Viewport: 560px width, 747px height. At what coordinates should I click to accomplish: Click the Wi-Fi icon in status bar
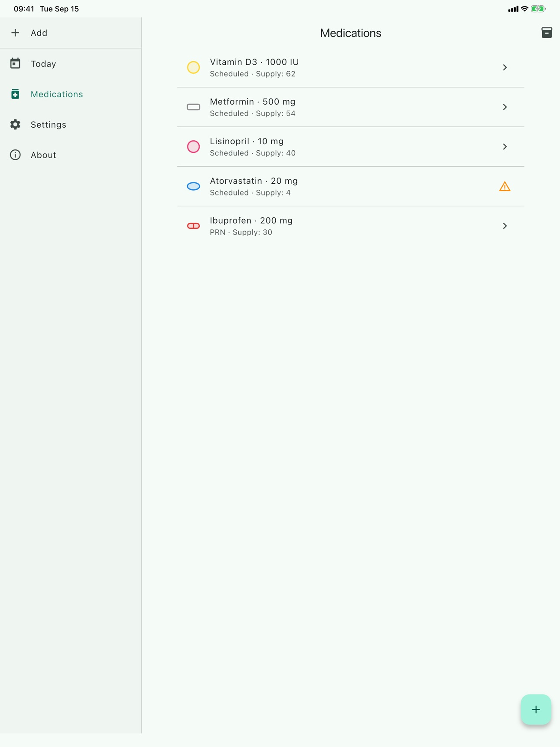click(524, 9)
